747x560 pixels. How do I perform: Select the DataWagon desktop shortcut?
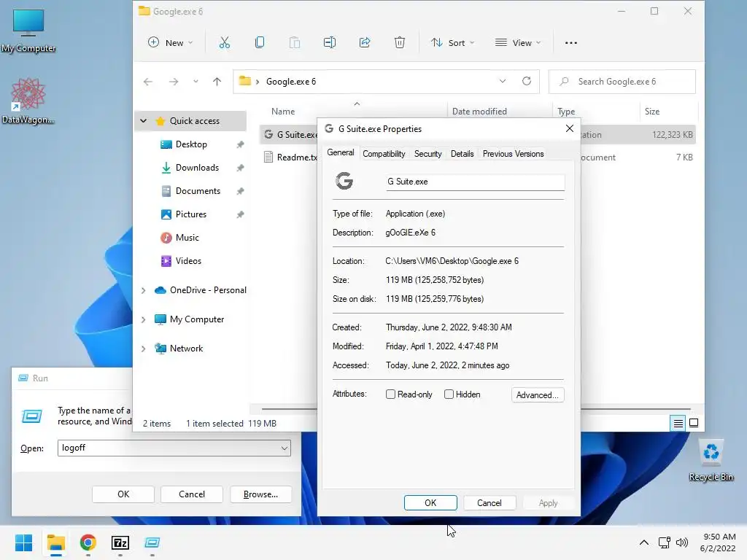click(28, 101)
